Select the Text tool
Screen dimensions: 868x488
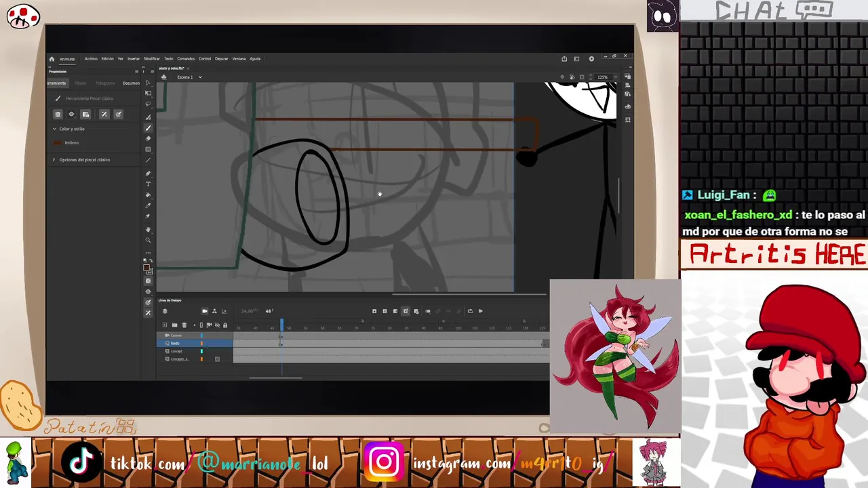click(x=148, y=184)
